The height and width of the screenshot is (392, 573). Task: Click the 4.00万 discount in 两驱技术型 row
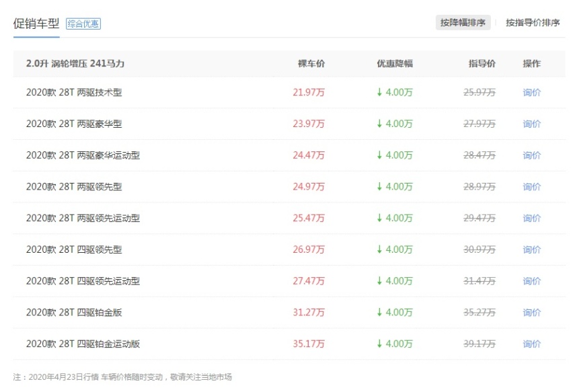[395, 92]
